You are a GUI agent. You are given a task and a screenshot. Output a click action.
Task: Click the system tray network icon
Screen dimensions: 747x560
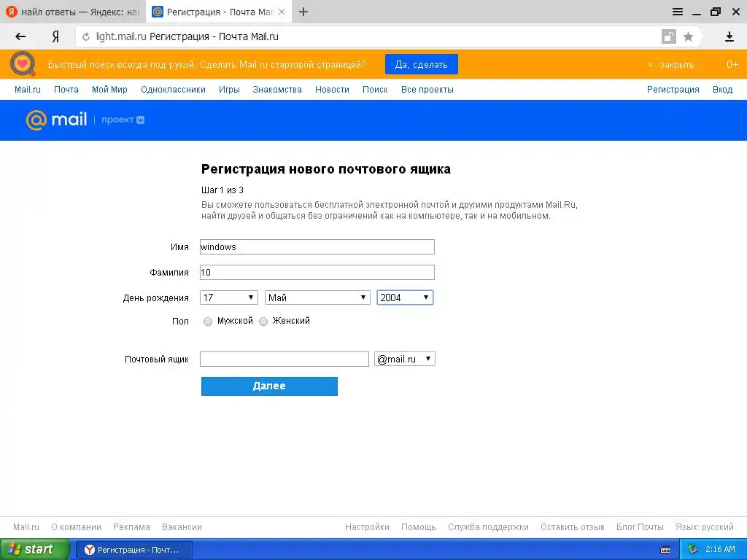[x=693, y=549]
